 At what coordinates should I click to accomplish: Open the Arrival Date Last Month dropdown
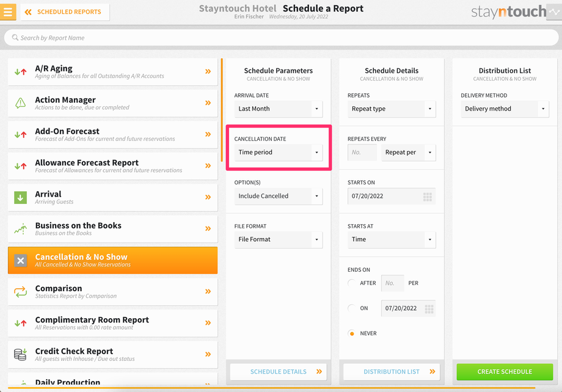(x=279, y=109)
